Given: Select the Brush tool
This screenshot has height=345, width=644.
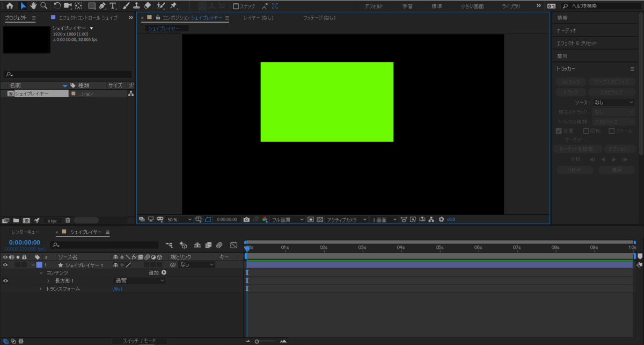Looking at the screenshot, I should pyautogui.click(x=126, y=6).
